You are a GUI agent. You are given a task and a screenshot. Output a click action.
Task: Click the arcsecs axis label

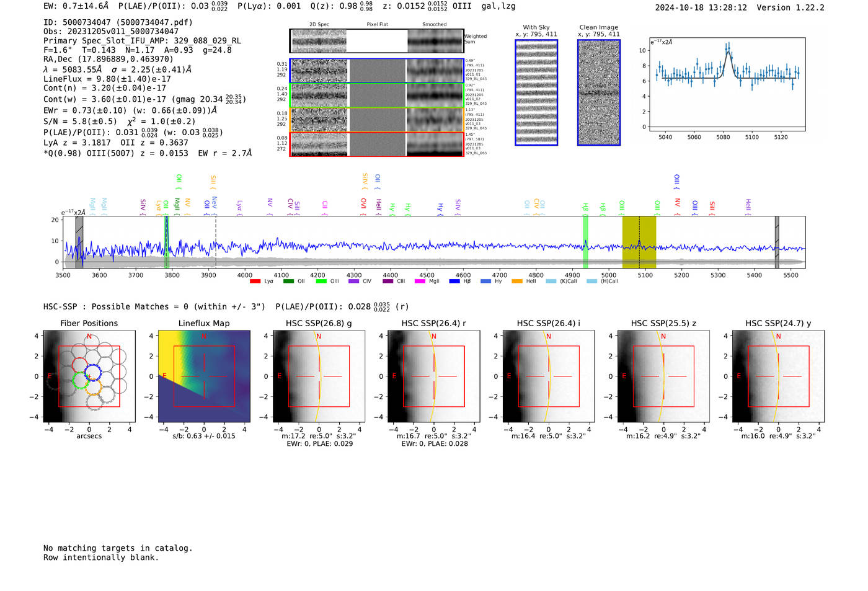pos(89,436)
